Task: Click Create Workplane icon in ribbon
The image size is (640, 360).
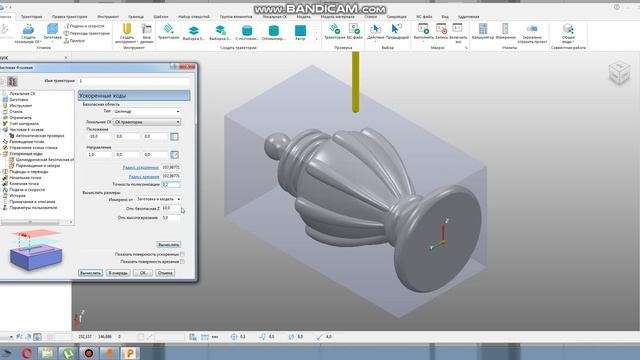Action: click(x=28, y=30)
